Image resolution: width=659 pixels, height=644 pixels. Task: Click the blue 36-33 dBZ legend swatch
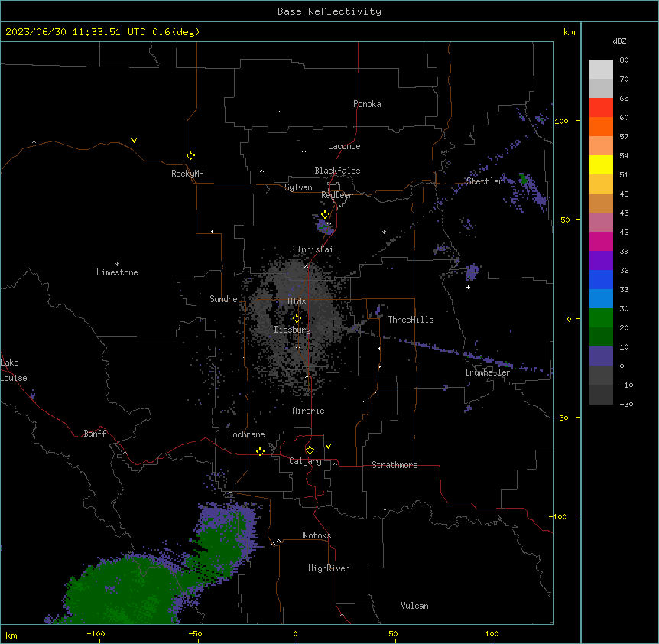[x=601, y=279]
